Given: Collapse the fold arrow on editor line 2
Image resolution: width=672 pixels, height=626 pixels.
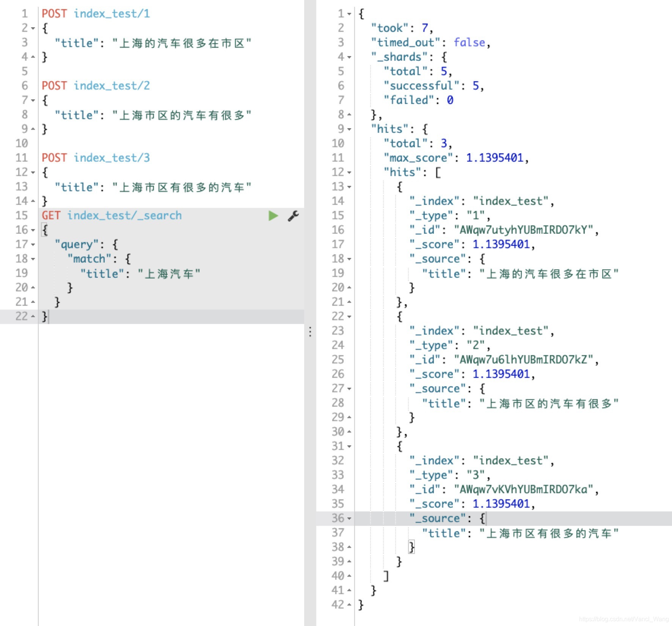Looking at the screenshot, I should point(33,28).
